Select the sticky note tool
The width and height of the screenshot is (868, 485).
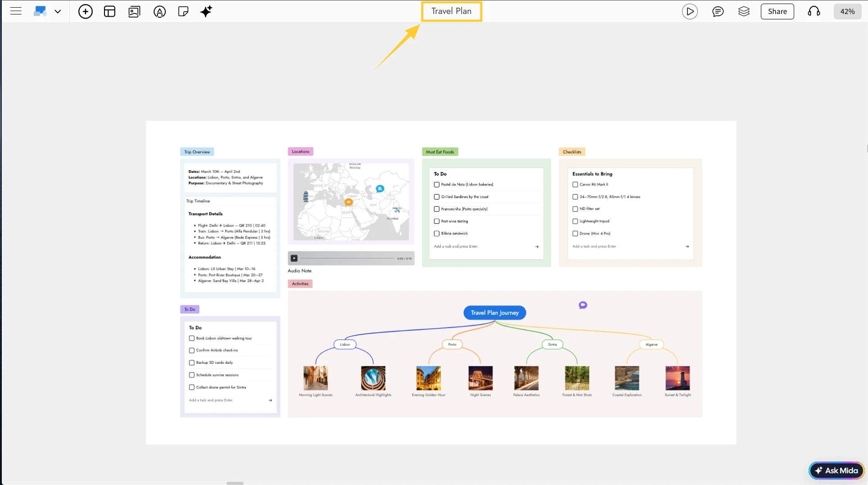point(183,11)
